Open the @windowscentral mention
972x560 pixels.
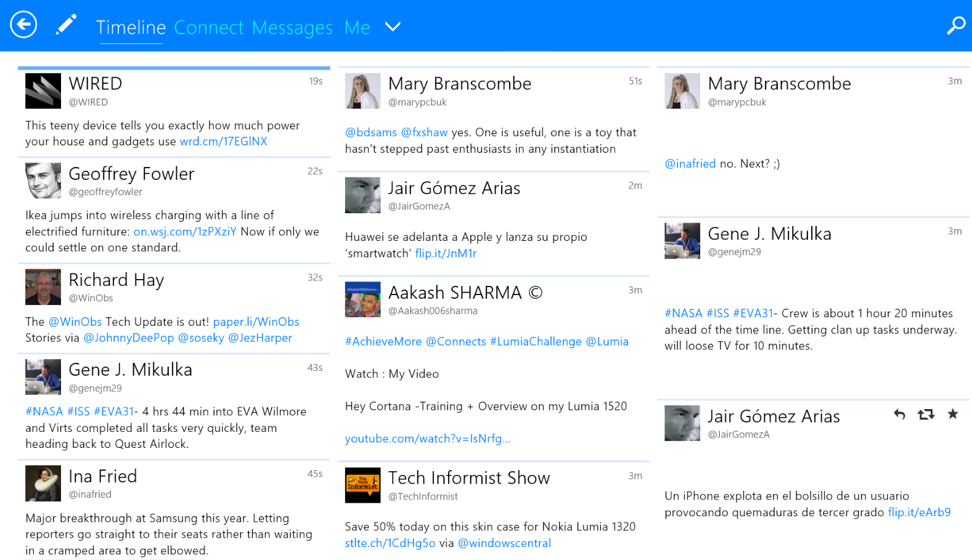pyautogui.click(x=504, y=543)
